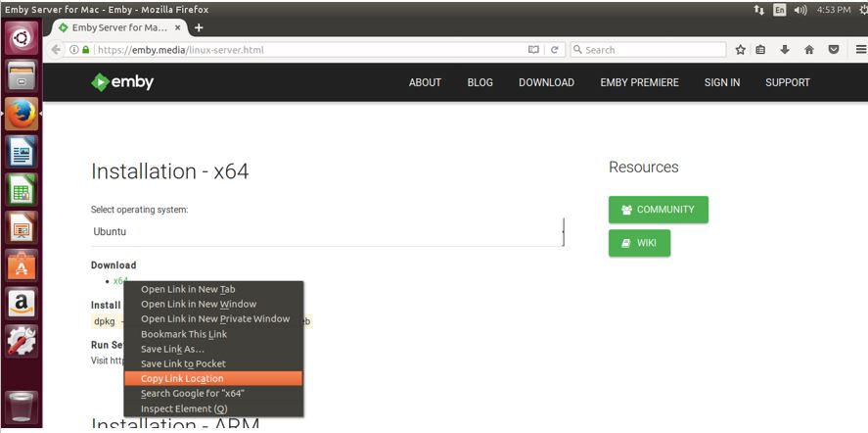Choose Search Google for "x64"
The height and width of the screenshot is (433, 868).
point(213,394)
